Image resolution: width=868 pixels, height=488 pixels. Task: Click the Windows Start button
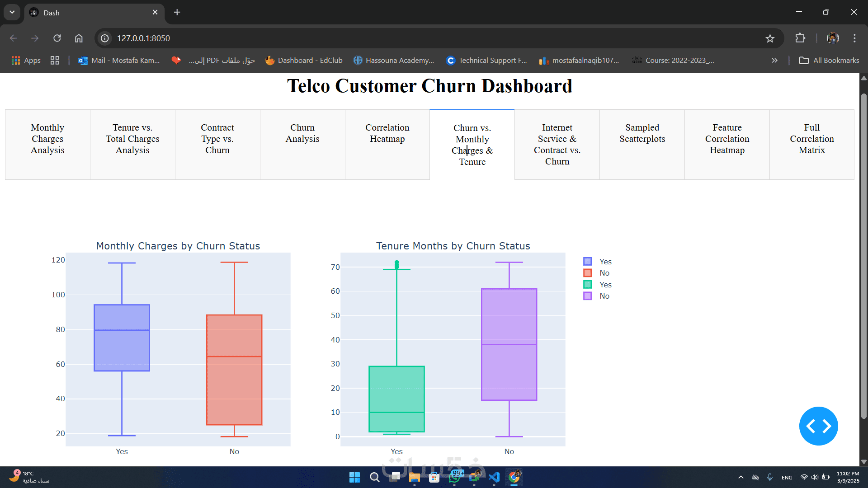click(x=354, y=477)
